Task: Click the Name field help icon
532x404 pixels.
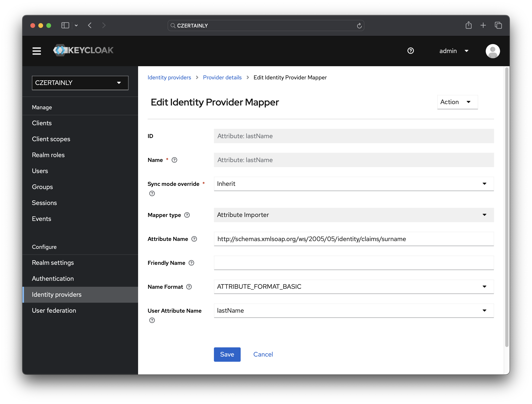Action: [174, 160]
